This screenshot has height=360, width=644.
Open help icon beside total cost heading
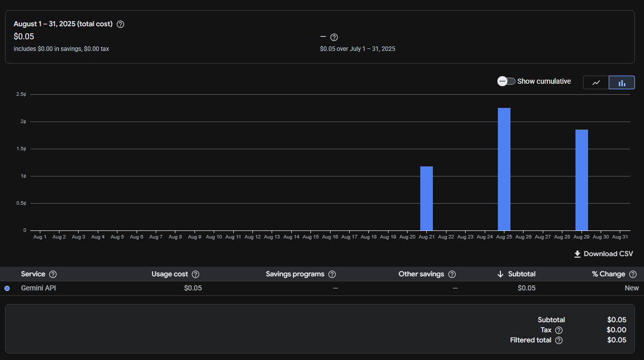(x=120, y=24)
